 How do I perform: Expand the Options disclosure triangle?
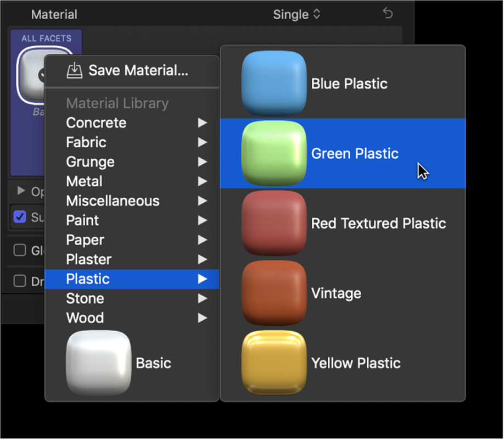click(x=20, y=192)
